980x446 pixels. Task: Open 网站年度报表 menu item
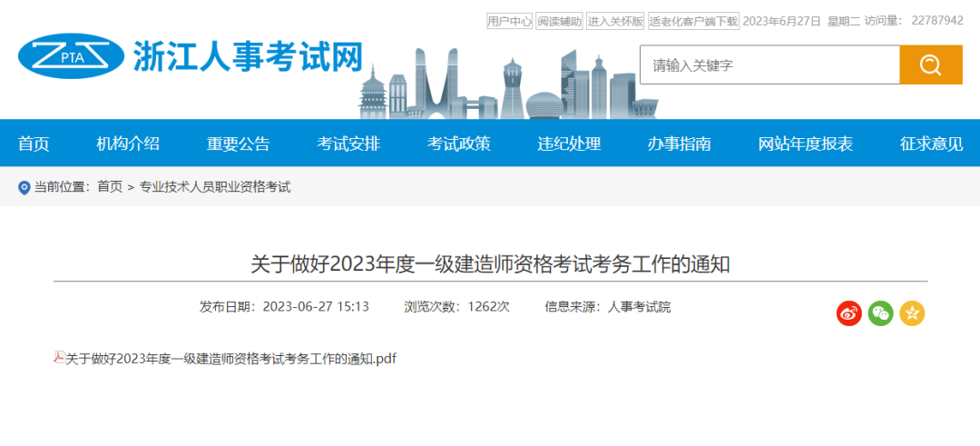tap(806, 144)
